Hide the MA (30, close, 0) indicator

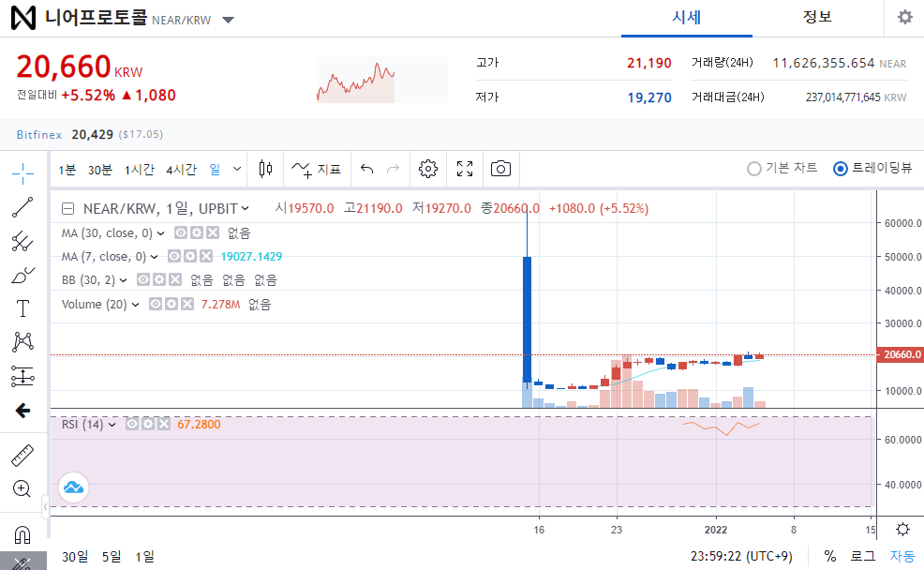(181, 232)
